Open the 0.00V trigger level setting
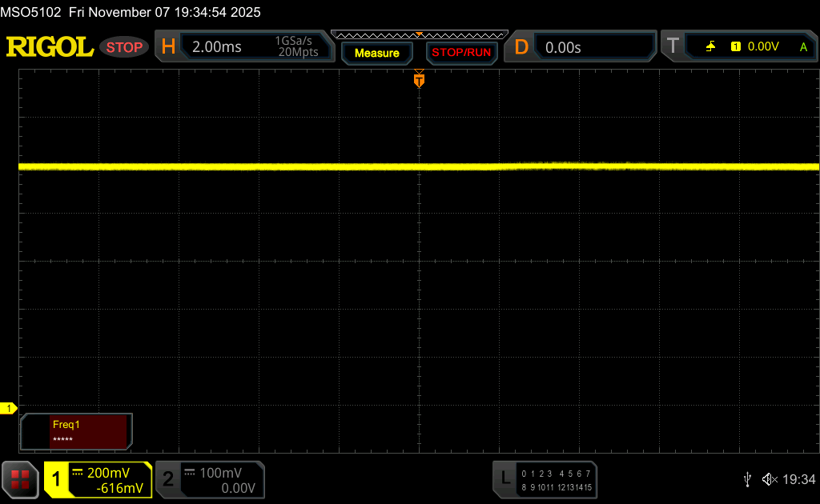Viewport: 820px width, 504px height. coord(762,47)
